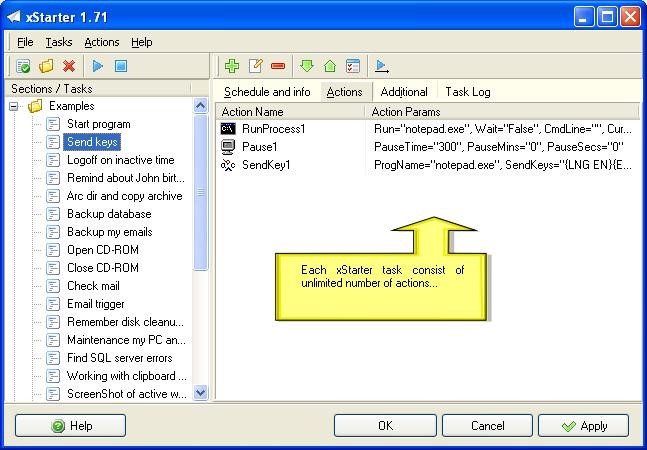The image size is (647, 450).
Task: Switch to the Schedule and info tab
Action: click(267, 92)
